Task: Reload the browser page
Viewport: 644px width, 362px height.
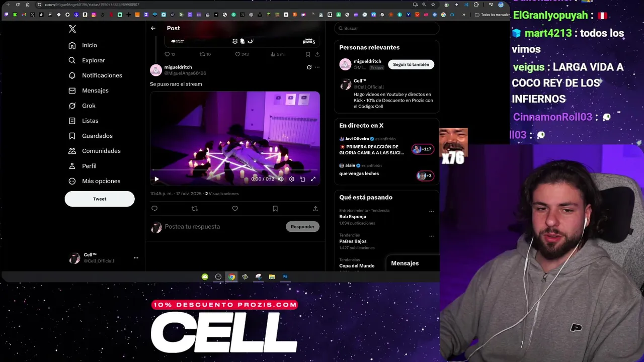Action: tap(18, 5)
